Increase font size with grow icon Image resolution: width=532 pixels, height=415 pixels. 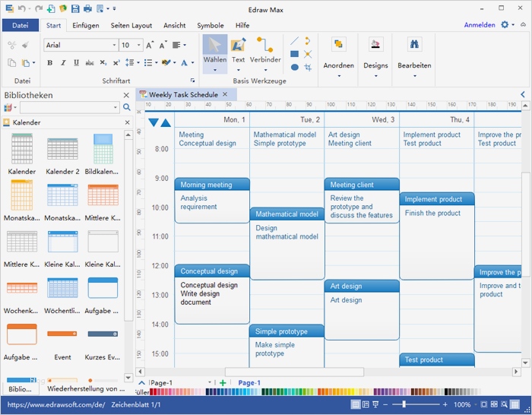pyautogui.click(x=150, y=45)
